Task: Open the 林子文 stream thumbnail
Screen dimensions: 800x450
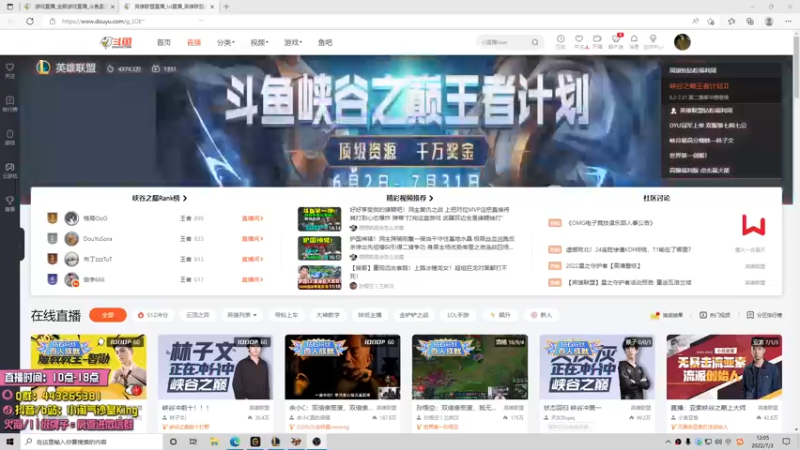Action: pyautogui.click(x=215, y=367)
